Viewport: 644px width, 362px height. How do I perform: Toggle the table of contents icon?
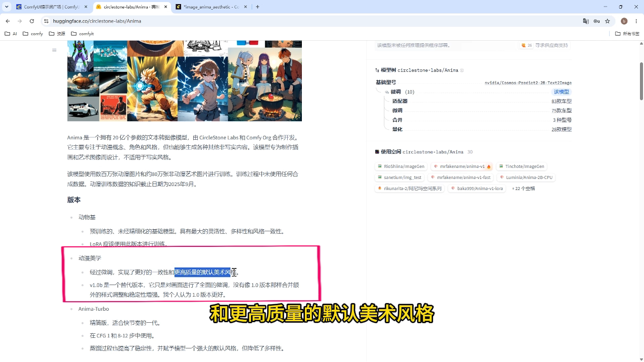click(54, 50)
